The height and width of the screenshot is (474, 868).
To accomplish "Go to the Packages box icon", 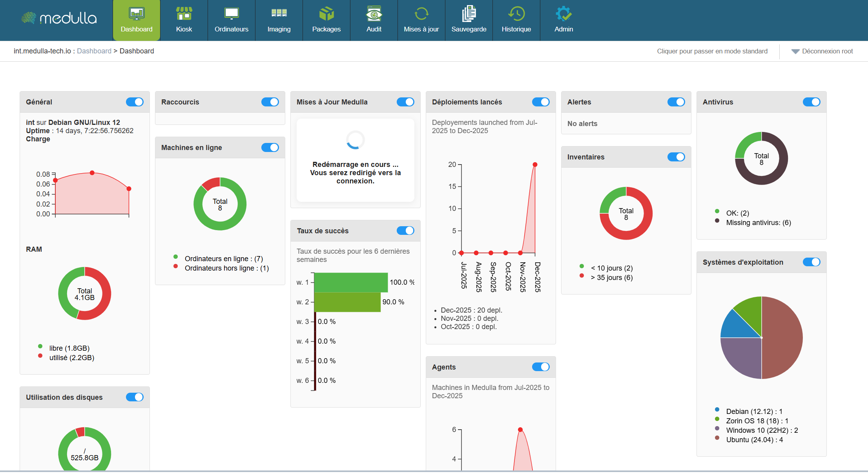I will pos(326,14).
